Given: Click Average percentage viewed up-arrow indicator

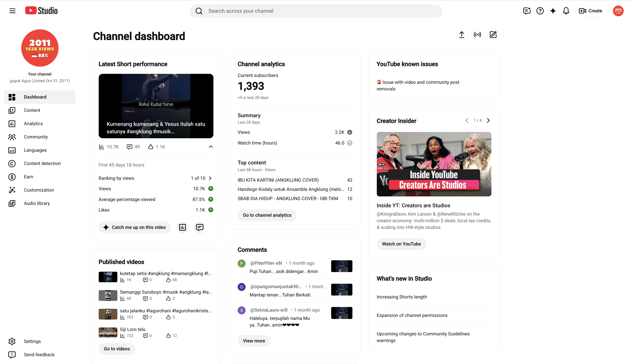Looking at the screenshot, I should (x=211, y=199).
